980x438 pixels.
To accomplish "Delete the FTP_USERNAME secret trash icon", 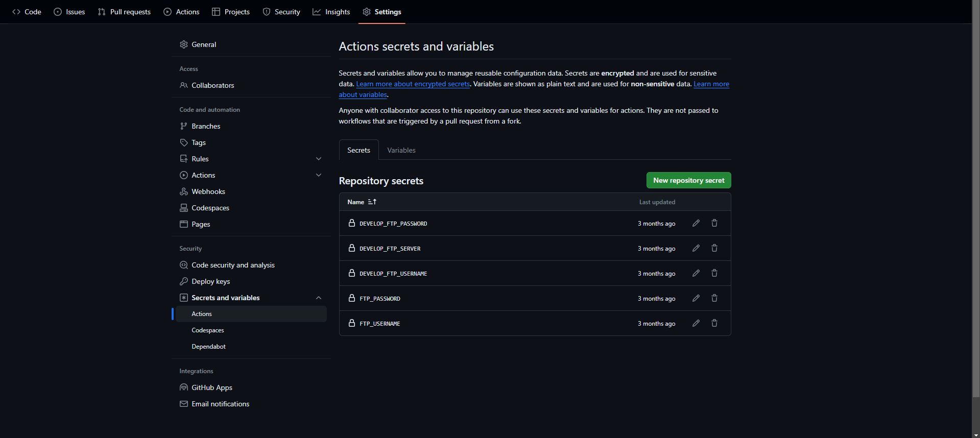I will point(714,323).
